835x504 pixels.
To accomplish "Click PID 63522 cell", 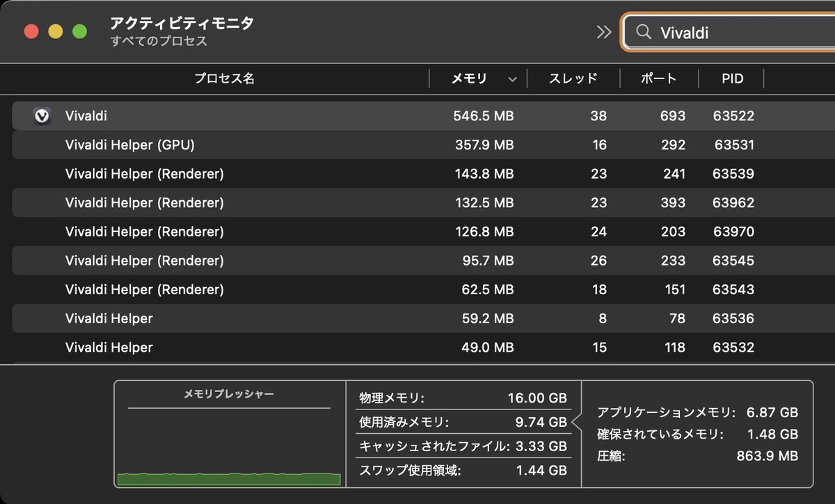I will 733,116.
